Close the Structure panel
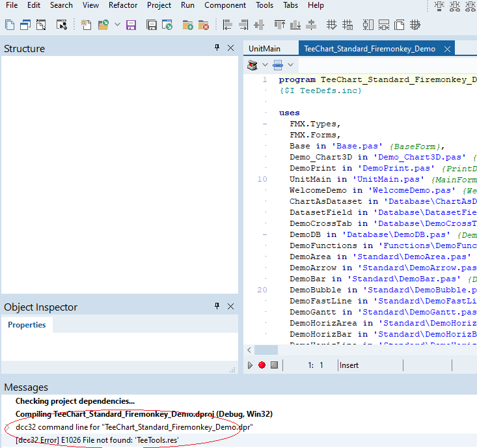 point(231,48)
